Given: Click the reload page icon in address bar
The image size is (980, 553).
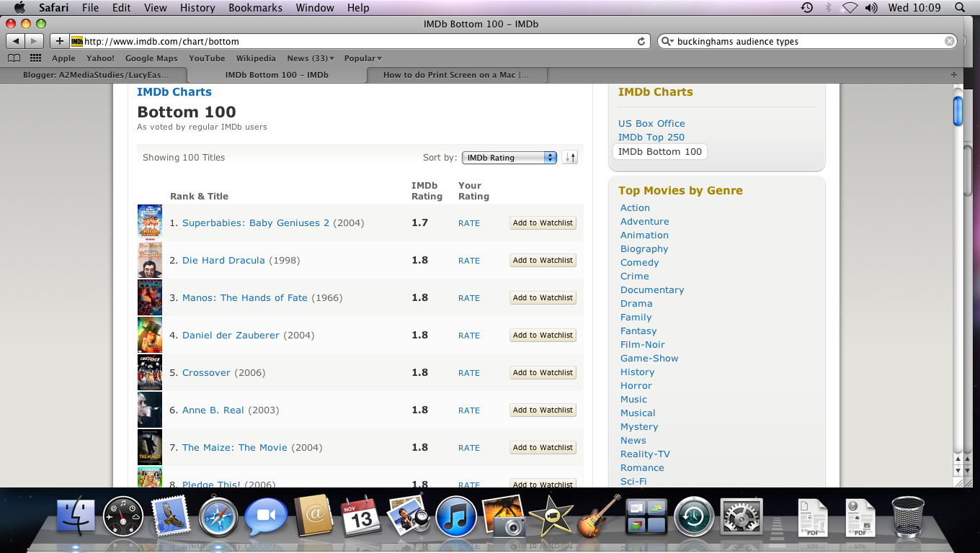Looking at the screenshot, I should pyautogui.click(x=641, y=41).
